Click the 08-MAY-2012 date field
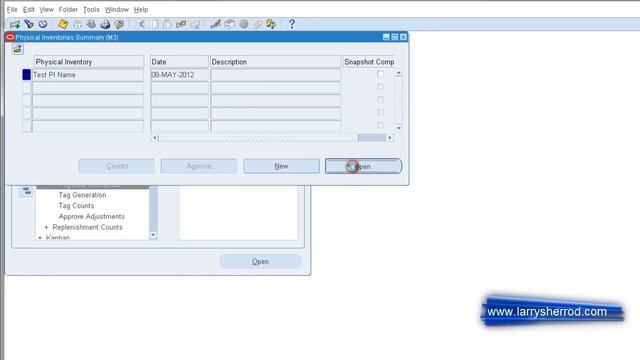Screen dimensions: 640x360 click(x=179, y=75)
